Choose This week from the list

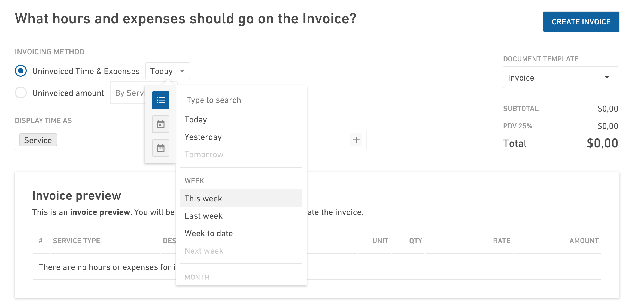click(x=241, y=198)
